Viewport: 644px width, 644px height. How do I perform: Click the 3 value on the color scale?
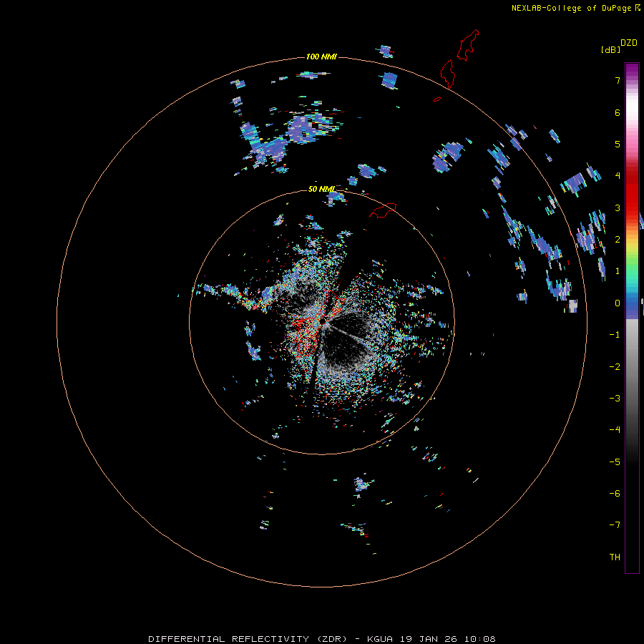point(618,208)
